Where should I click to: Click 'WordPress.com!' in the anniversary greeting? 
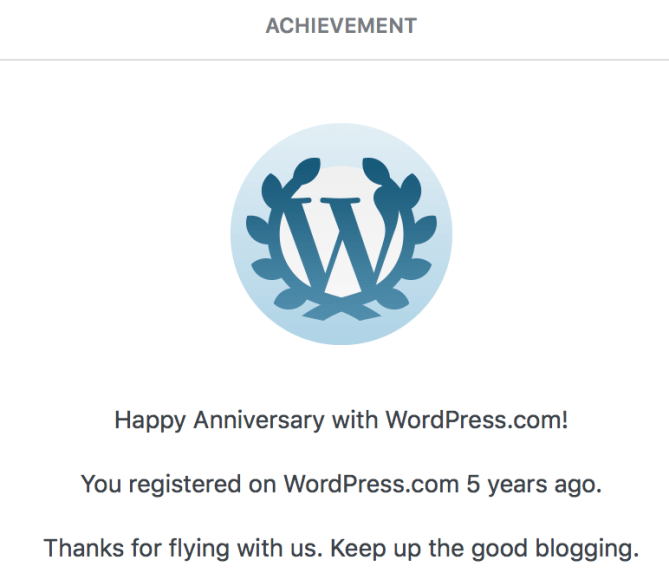pyautogui.click(x=477, y=420)
